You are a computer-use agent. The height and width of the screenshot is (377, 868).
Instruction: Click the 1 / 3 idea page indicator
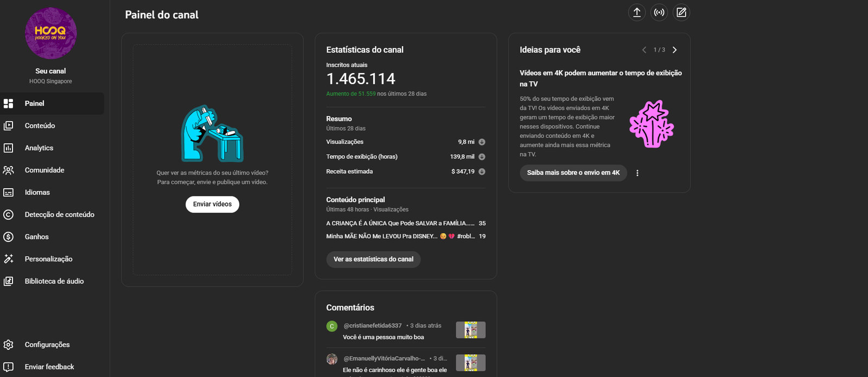point(659,50)
